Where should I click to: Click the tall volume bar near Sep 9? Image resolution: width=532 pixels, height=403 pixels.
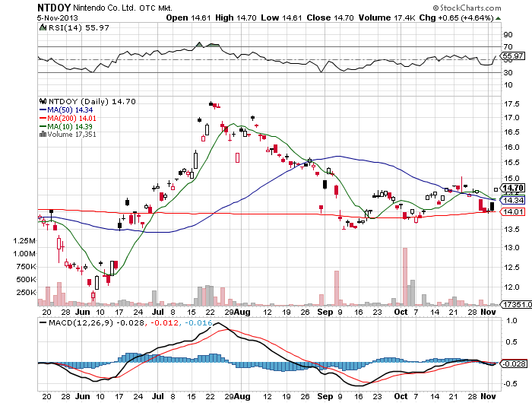pyautogui.click(x=337, y=288)
